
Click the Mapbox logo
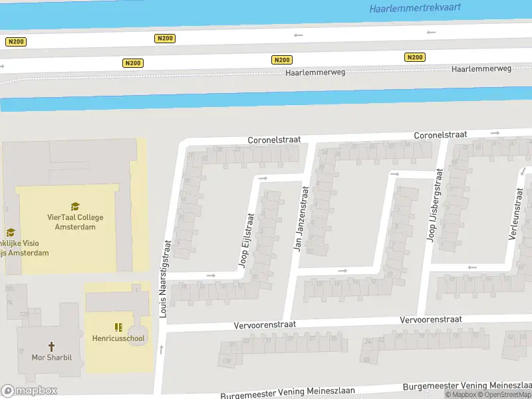[29, 391]
